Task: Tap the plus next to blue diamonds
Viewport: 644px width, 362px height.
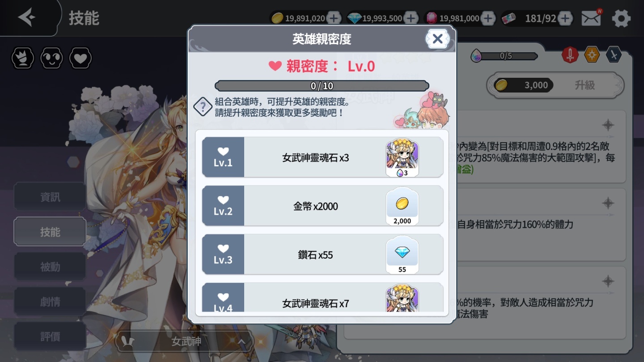Action: pyautogui.click(x=411, y=18)
